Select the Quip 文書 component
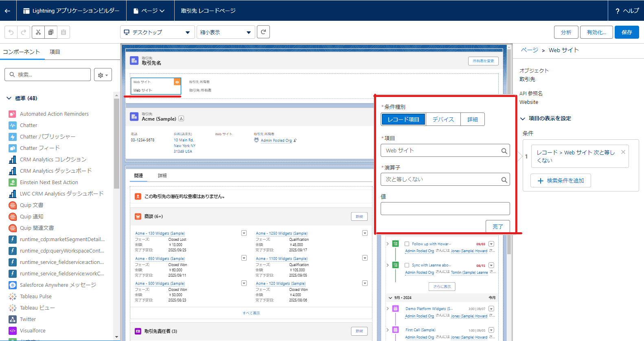This screenshot has height=341, width=644. [x=31, y=205]
